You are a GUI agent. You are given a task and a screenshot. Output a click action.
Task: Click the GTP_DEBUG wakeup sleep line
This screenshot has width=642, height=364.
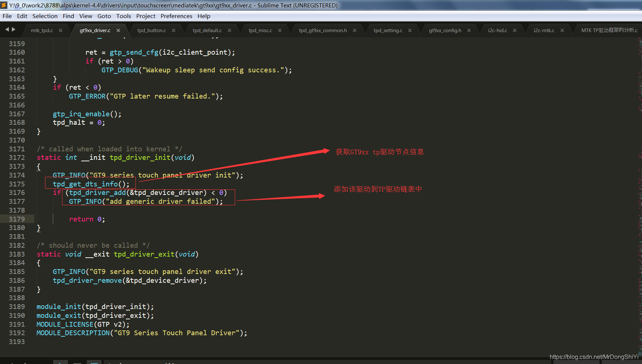tap(197, 70)
